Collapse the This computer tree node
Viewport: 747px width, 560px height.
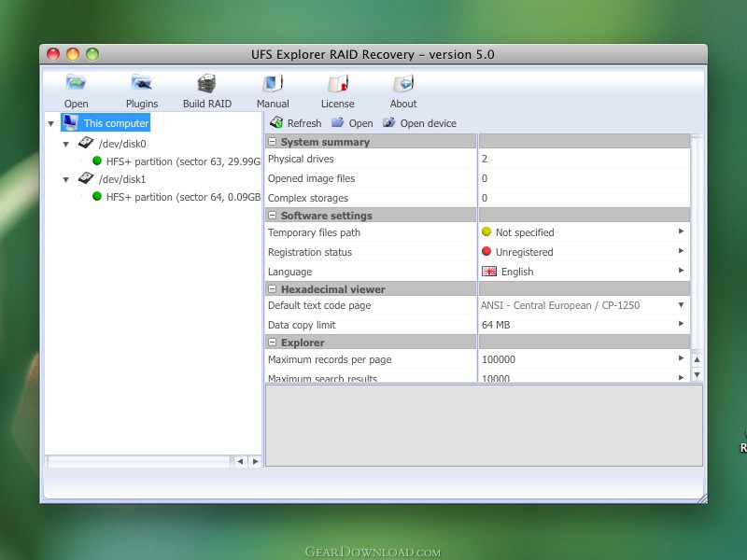(51, 124)
